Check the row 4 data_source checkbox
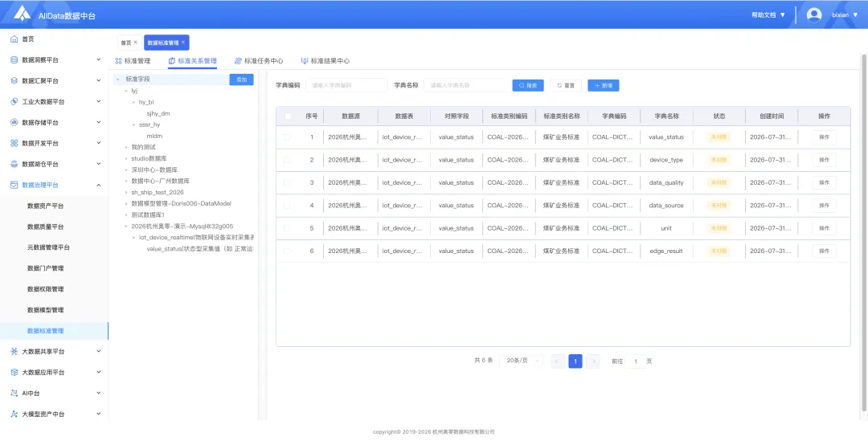 click(287, 206)
